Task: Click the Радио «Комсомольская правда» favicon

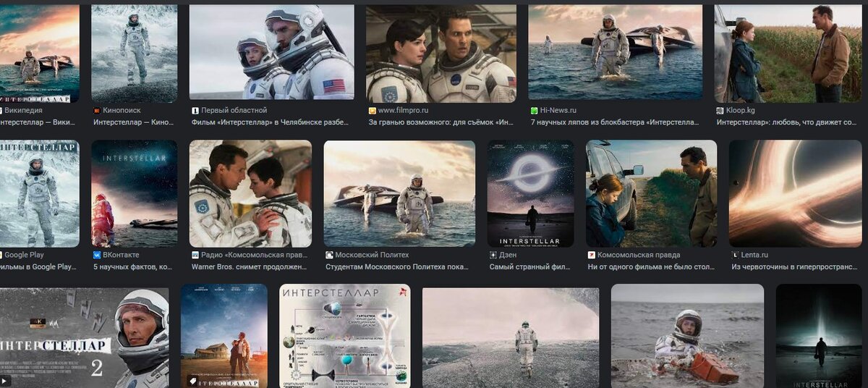Action: point(195,256)
